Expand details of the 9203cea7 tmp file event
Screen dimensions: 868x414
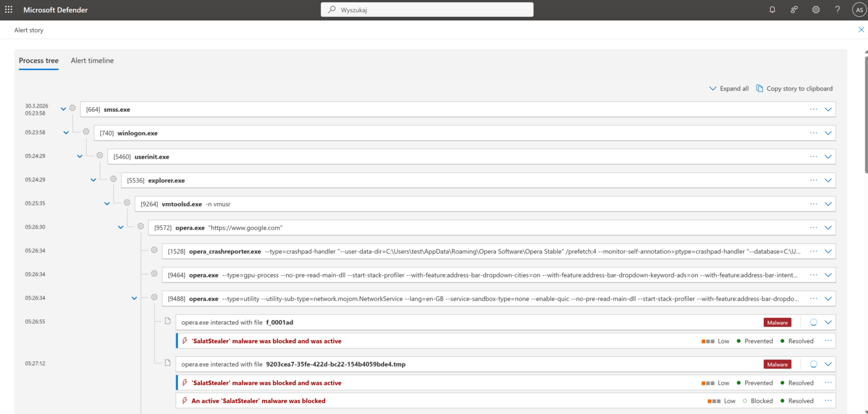click(x=827, y=364)
